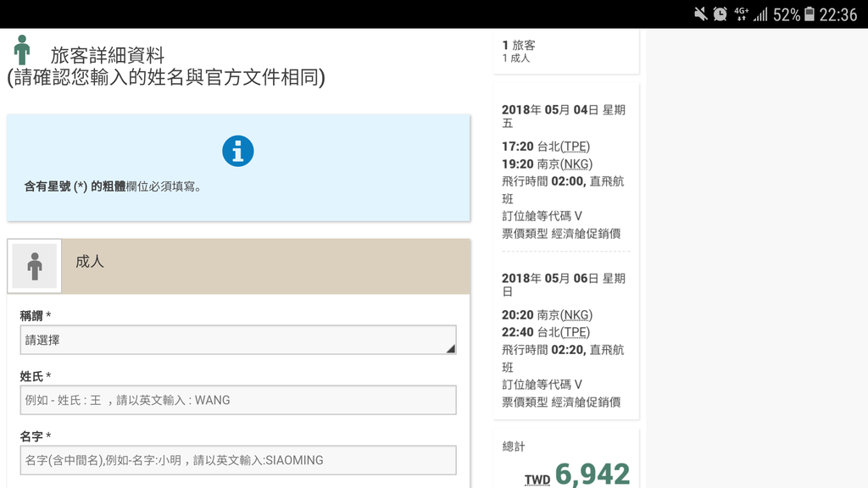
Task: Tap 票價類型 經濟艙促銷價 under the 05月 06日 flight
Action: click(x=561, y=402)
